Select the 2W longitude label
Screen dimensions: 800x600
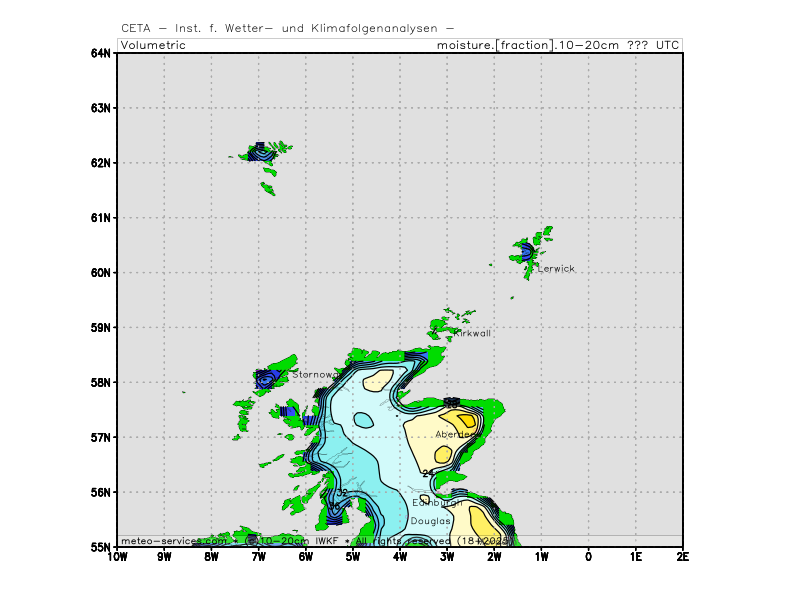coord(494,557)
